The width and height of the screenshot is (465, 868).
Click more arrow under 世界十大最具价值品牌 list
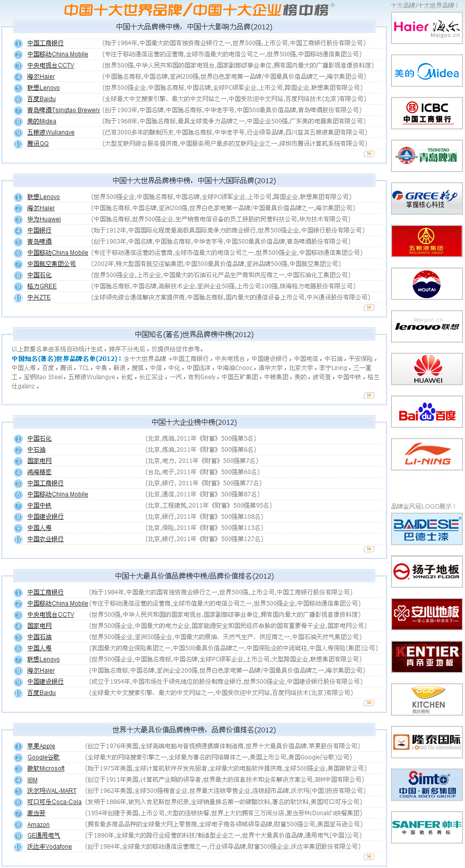[369, 856]
